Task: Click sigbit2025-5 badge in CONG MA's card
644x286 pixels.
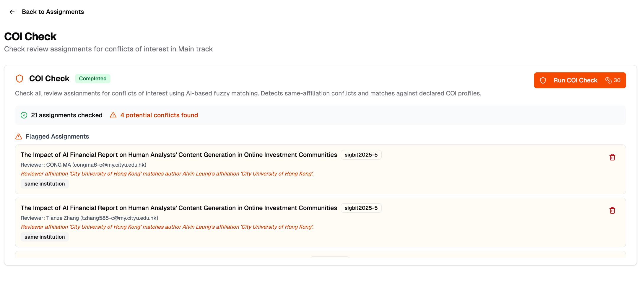Action: (361, 155)
